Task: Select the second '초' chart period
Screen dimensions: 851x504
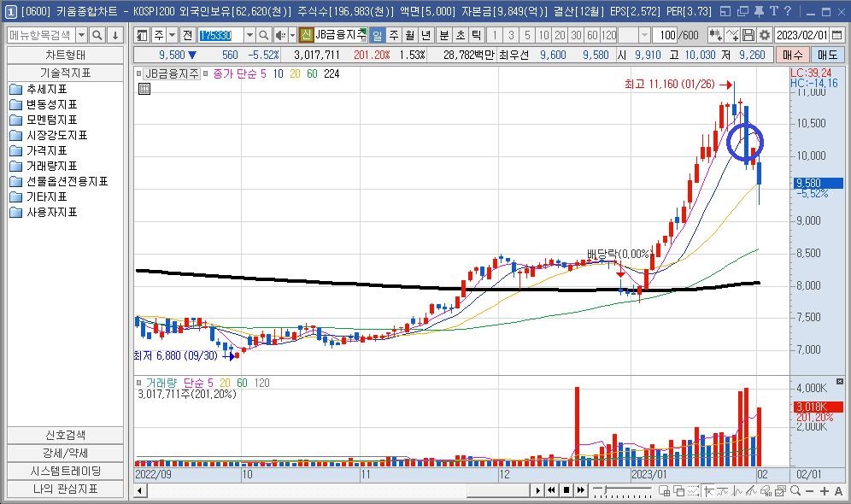Action: click(461, 35)
